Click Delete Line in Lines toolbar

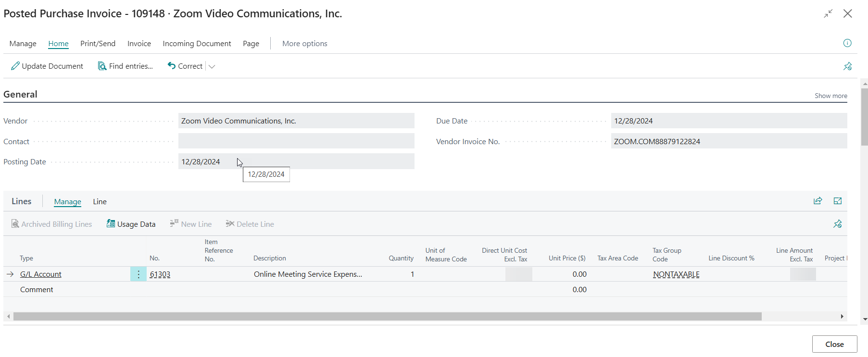[250, 224]
